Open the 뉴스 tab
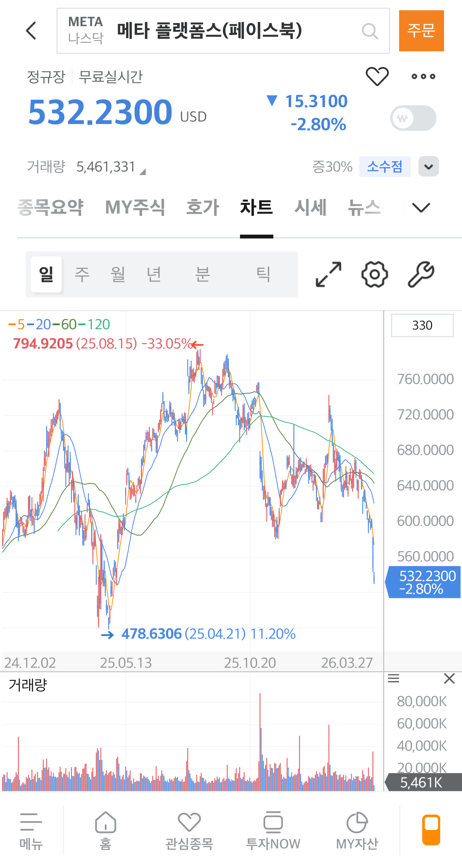This screenshot has width=462, height=868. tap(364, 208)
